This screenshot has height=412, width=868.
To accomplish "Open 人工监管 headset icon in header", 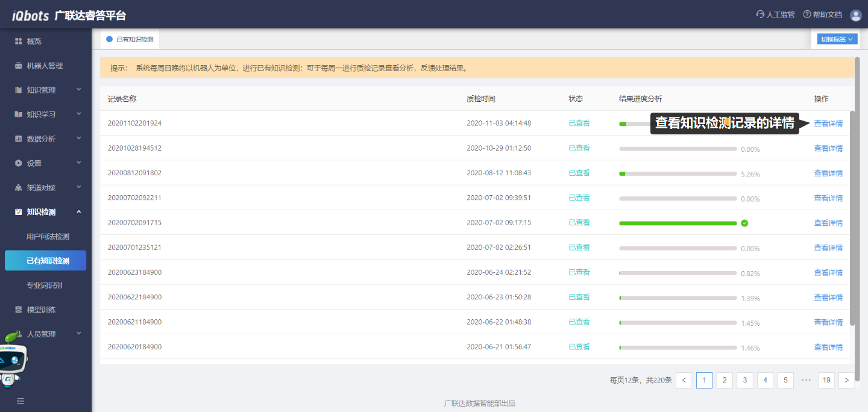I will point(760,14).
